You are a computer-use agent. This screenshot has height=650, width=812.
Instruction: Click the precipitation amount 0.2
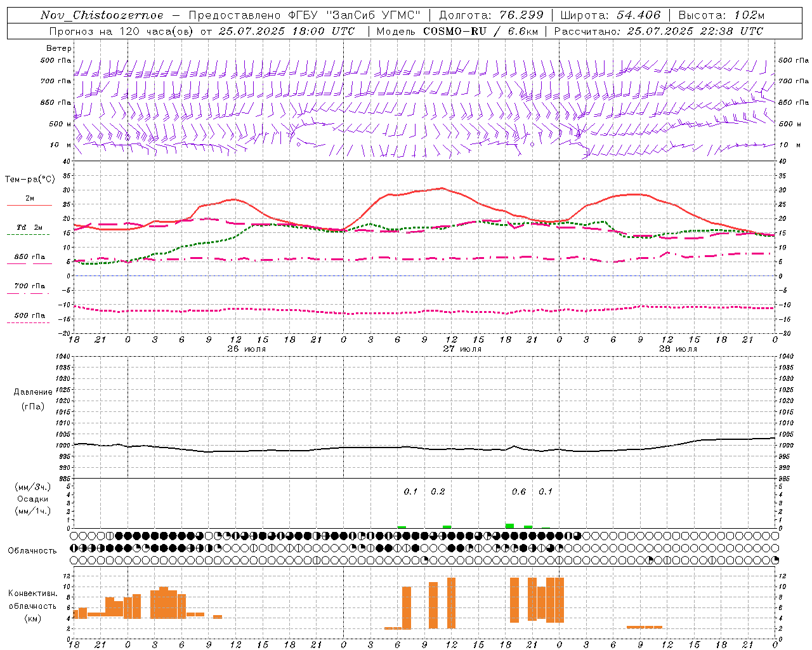(438, 492)
